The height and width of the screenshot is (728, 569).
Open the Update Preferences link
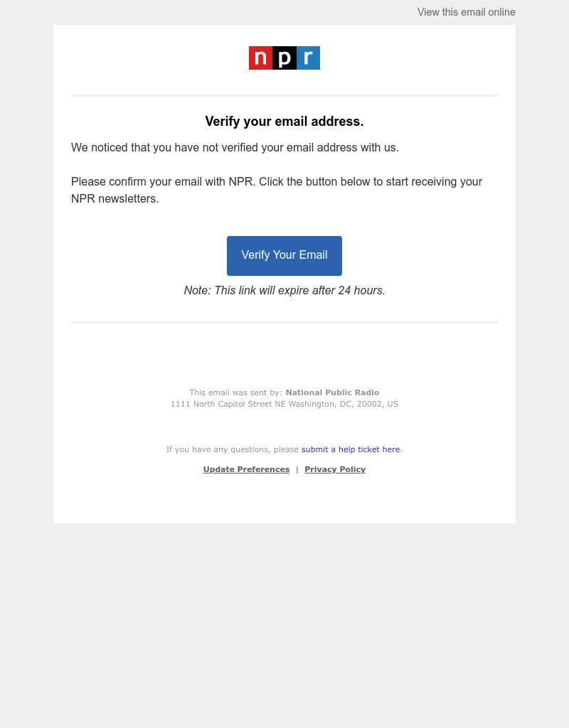pyautogui.click(x=246, y=469)
